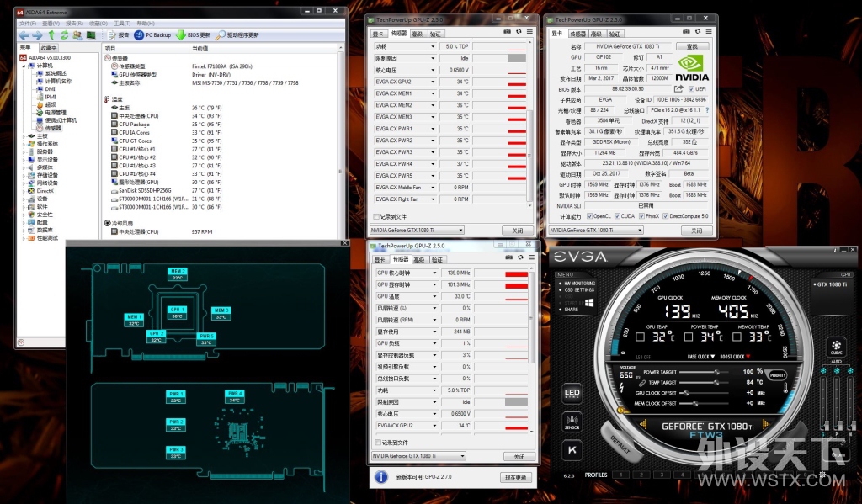Open the fan CURVE icon in EVGA
Screen dimensions: 862x504
pos(836,347)
